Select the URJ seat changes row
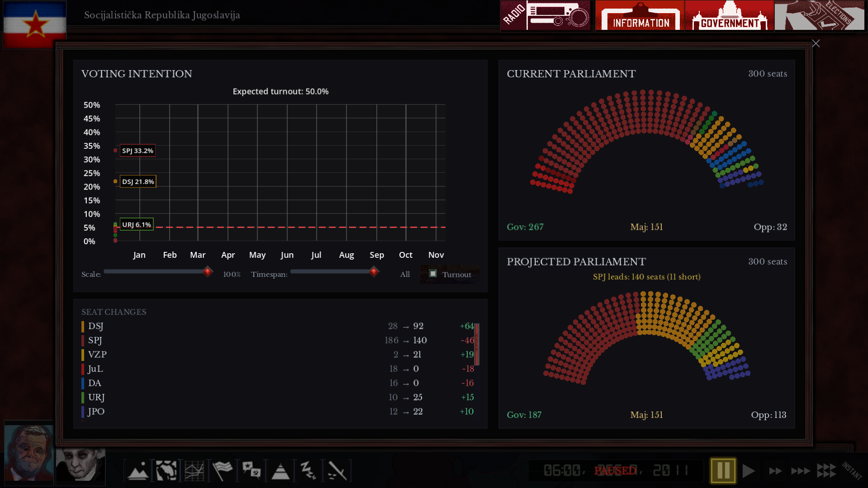868x488 pixels. pos(278,397)
